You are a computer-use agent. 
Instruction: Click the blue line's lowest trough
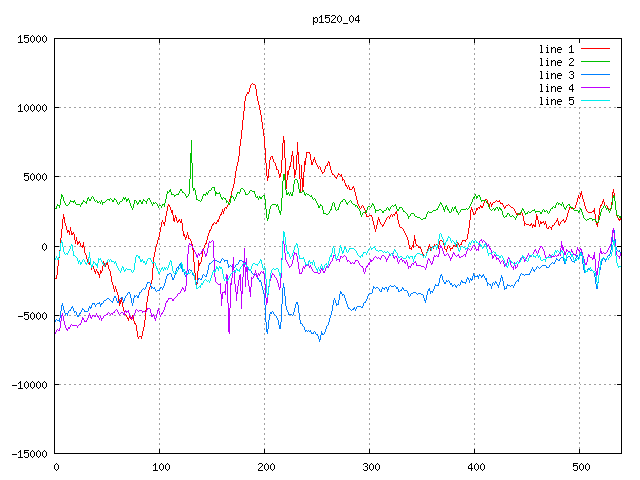320,340
